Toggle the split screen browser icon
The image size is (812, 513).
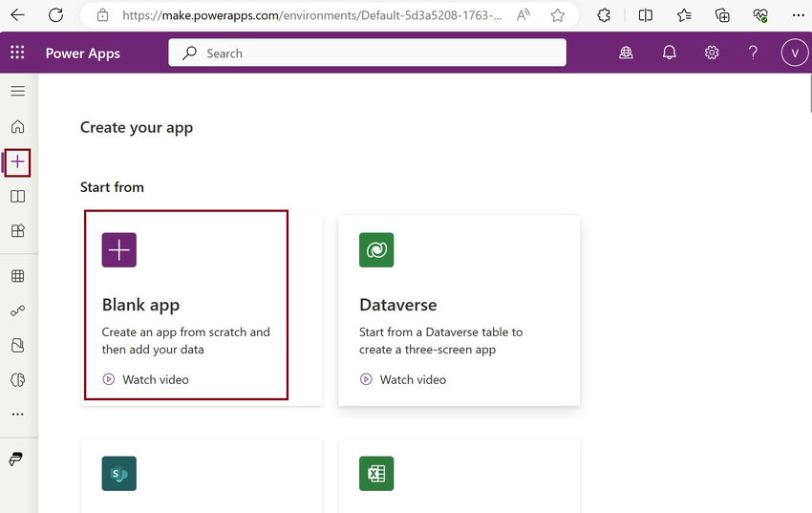coord(645,15)
